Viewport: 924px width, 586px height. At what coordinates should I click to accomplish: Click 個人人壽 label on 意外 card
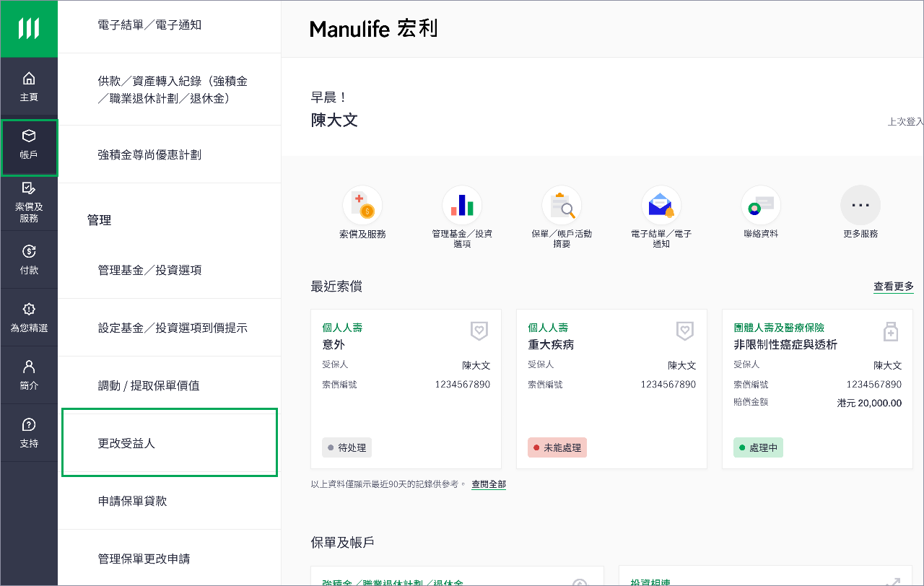pyautogui.click(x=342, y=328)
